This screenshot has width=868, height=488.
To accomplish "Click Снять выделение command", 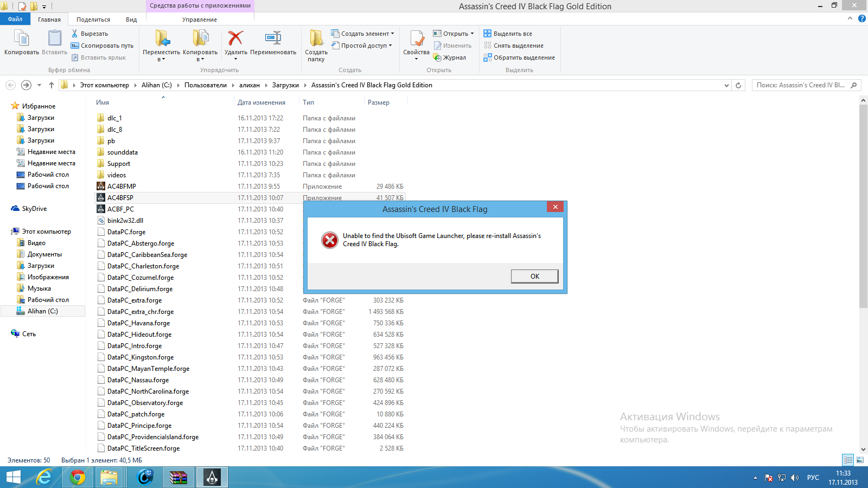I will [x=513, y=46].
